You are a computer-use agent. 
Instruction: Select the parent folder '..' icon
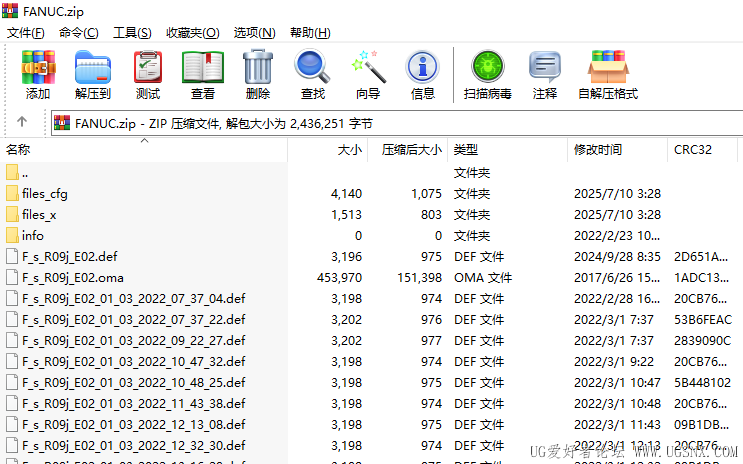coord(12,173)
